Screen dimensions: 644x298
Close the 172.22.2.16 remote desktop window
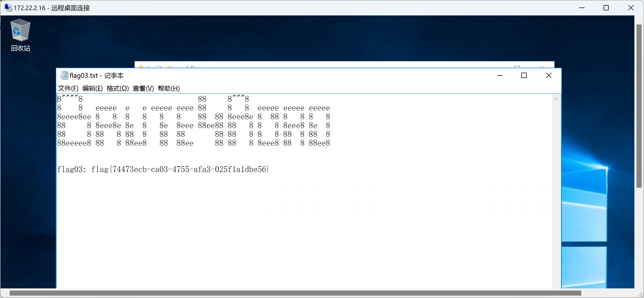[631, 8]
